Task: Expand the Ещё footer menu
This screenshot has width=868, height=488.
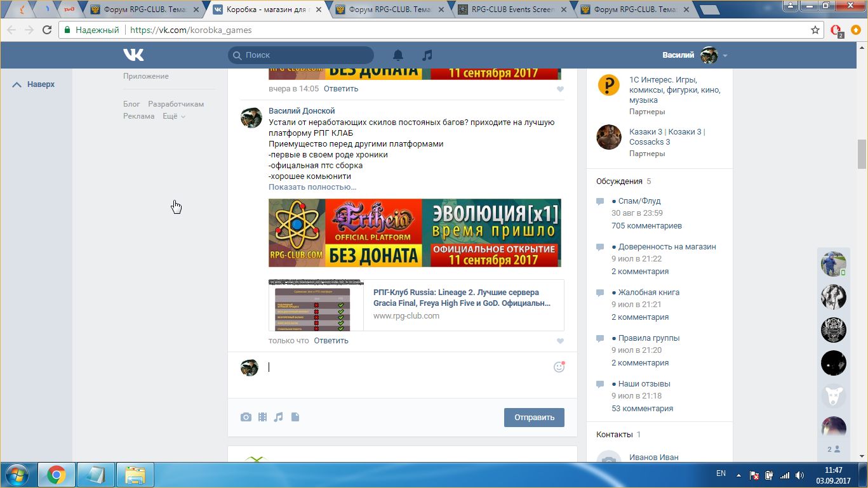Action: pyautogui.click(x=174, y=117)
